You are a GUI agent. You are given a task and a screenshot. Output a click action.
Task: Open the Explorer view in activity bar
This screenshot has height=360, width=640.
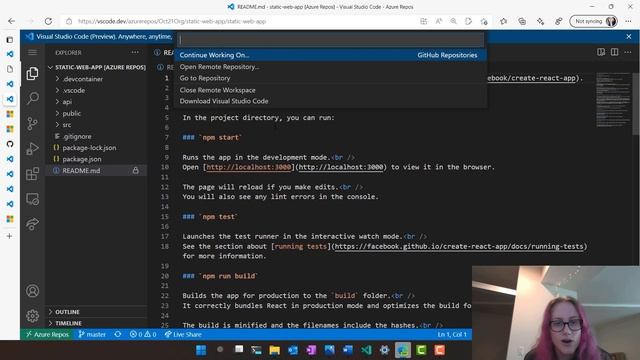click(x=32, y=73)
